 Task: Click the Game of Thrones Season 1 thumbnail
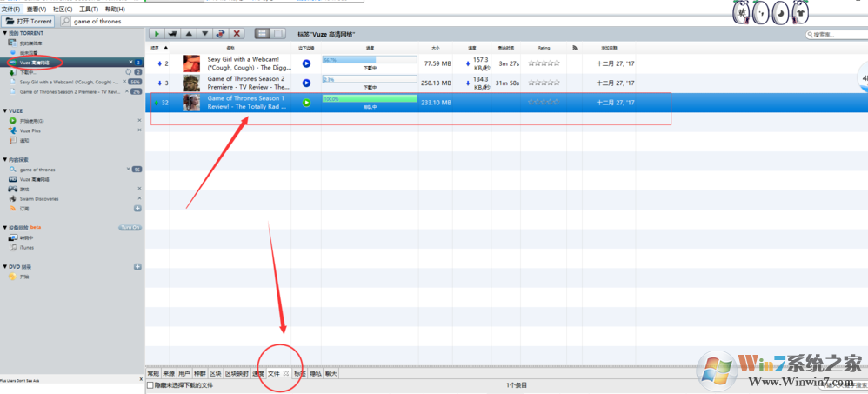click(191, 103)
